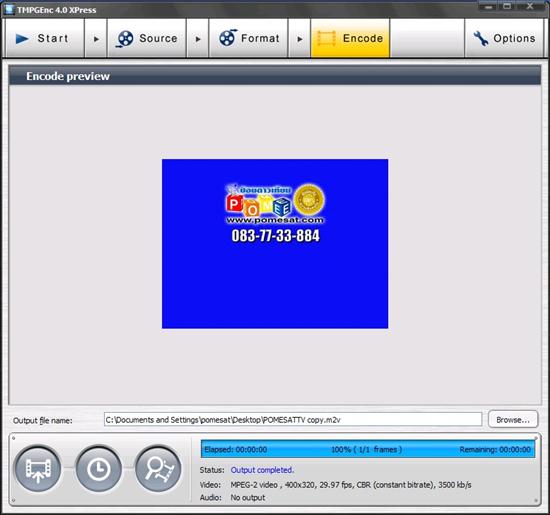Click the arrow between Format and Encode

pyautogui.click(x=299, y=39)
